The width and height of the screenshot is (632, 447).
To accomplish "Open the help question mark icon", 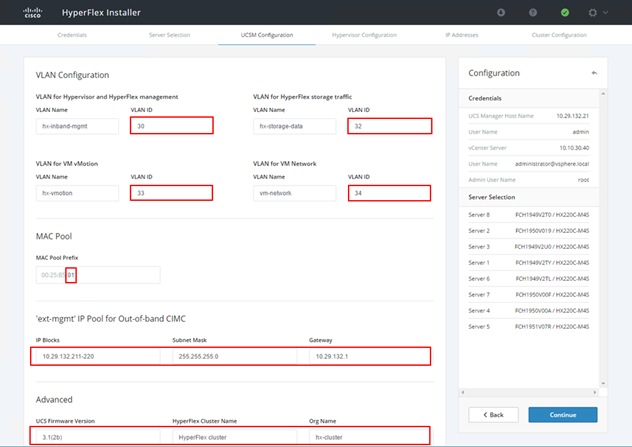I will pyautogui.click(x=533, y=12).
